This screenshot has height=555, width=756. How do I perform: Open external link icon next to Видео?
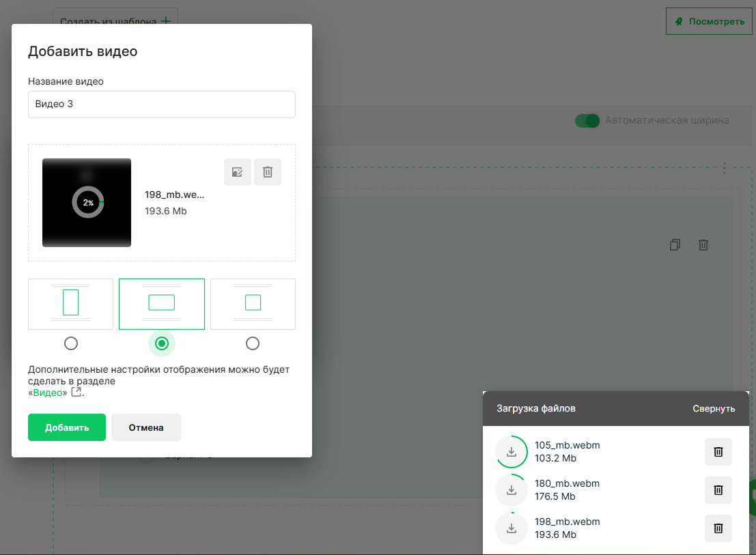[x=76, y=392]
